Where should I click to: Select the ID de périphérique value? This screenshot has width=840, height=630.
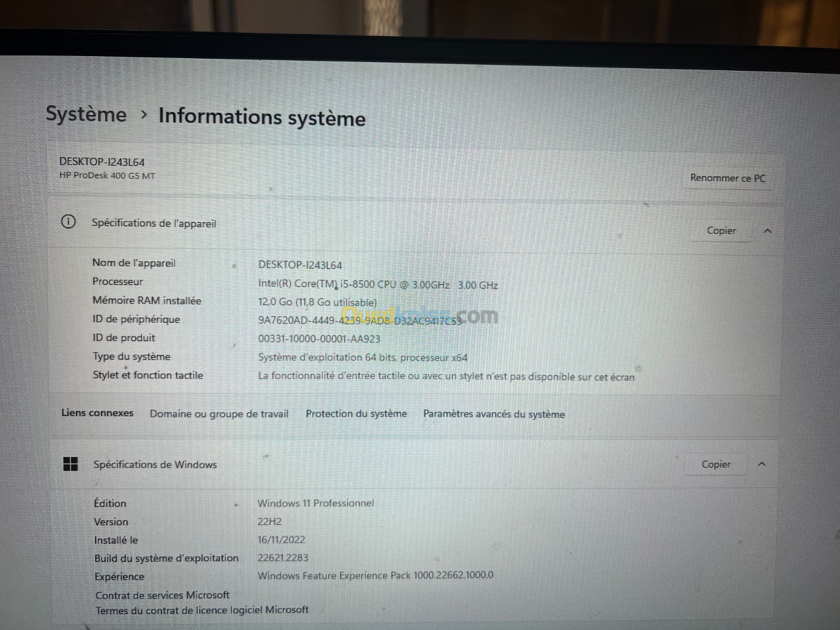[360, 321]
